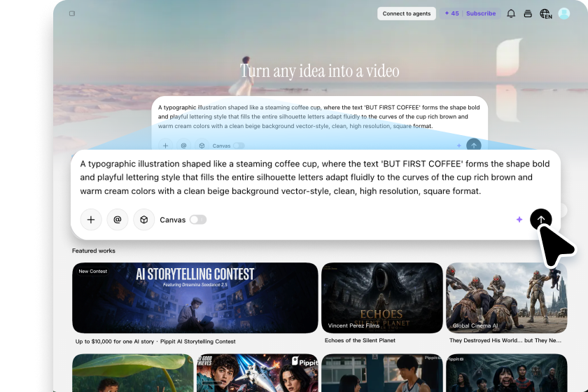This screenshot has height=392, width=588.
Task: Toggle the Canvas switch in the smaller background box
Action: coord(239,146)
